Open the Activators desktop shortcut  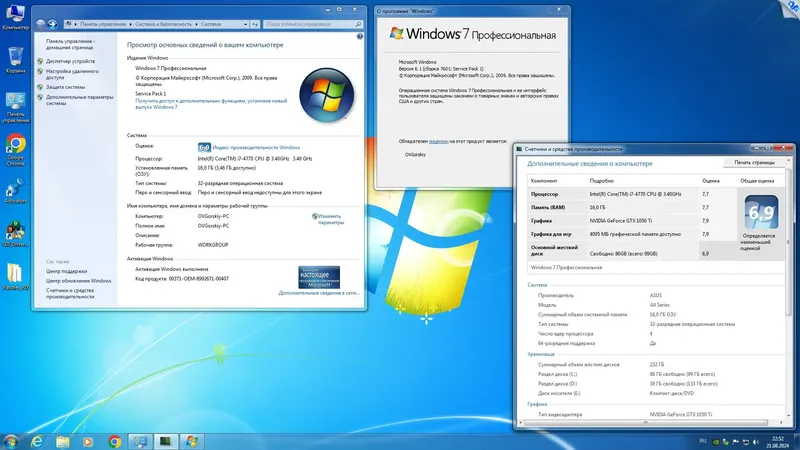(x=15, y=190)
